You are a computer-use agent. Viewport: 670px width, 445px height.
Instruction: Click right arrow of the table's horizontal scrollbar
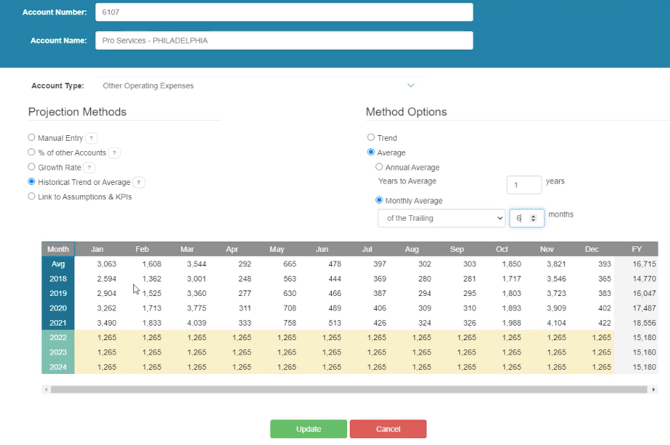[654, 389]
